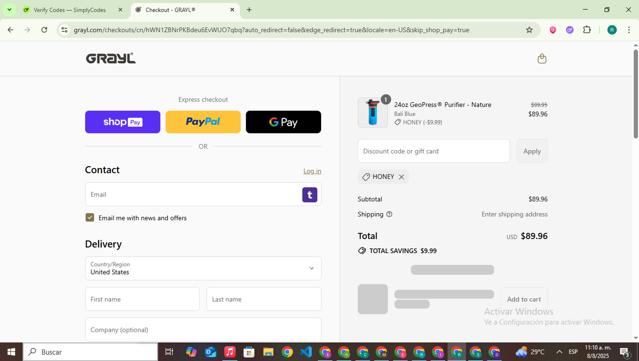Screen dimensions: 639x361
Task: Open Outlook from the taskbar
Action: coord(210,352)
